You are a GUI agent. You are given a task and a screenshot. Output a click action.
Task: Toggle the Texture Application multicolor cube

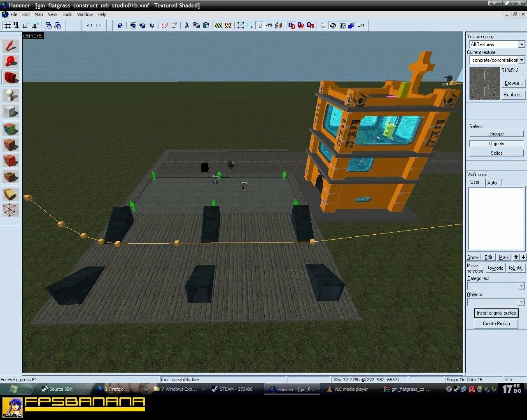11,129
